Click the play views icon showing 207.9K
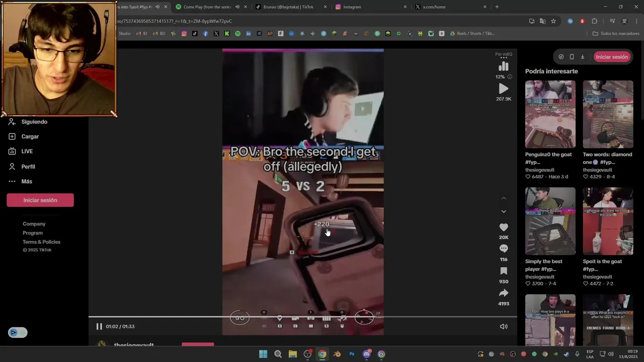 coord(503,88)
